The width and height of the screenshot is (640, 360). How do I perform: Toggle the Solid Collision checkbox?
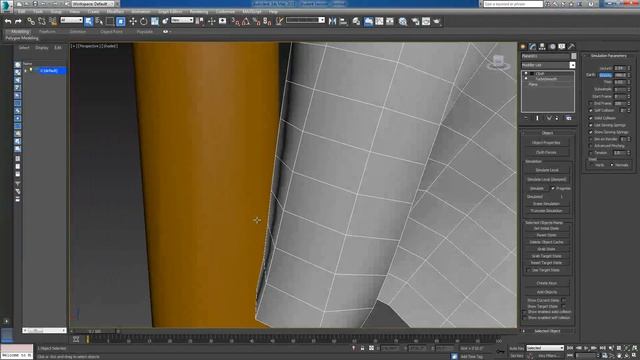tap(591, 118)
